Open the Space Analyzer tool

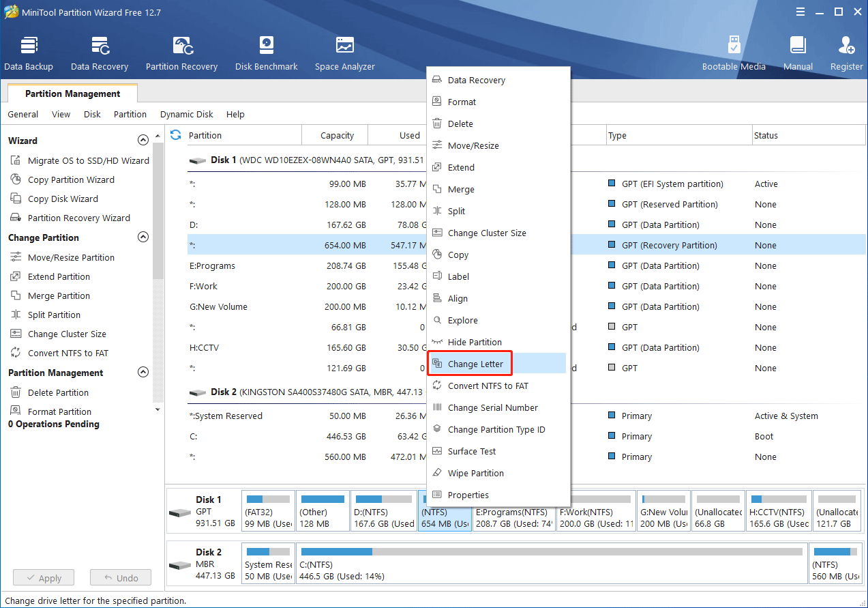point(345,53)
